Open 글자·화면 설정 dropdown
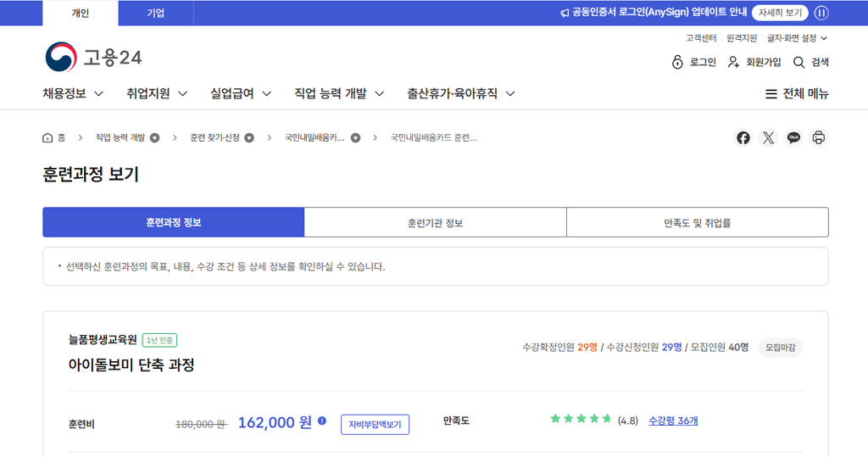The image size is (868, 457). 797,38
